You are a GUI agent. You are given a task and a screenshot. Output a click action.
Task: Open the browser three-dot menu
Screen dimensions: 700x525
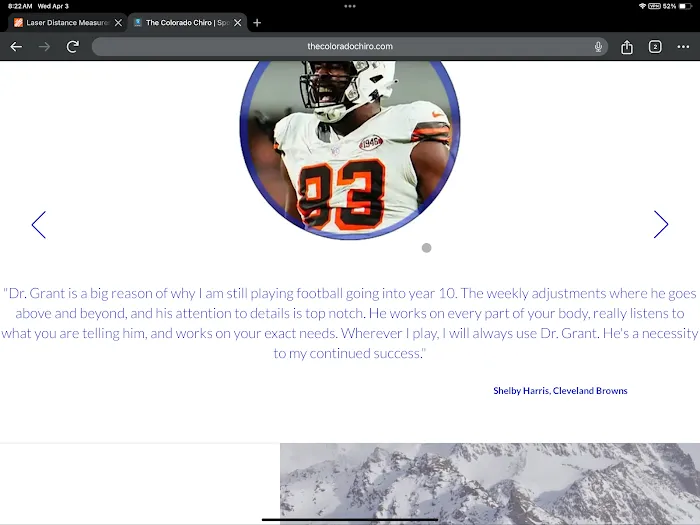coord(683,47)
